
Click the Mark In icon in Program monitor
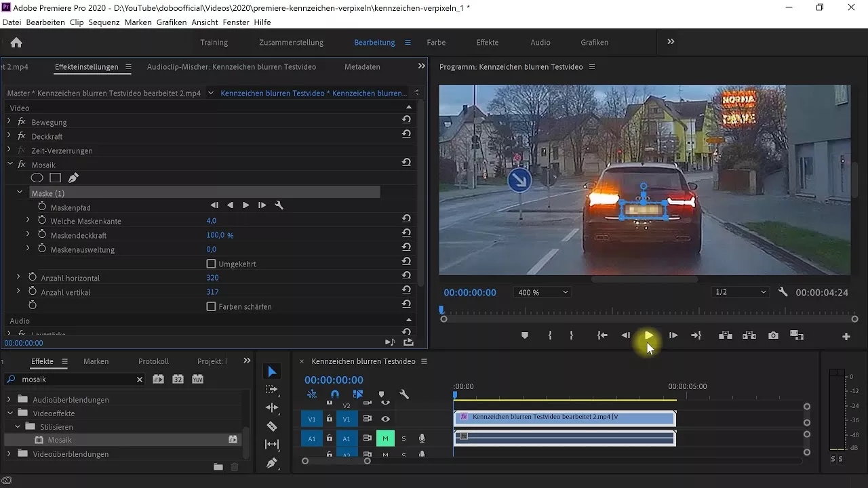pyautogui.click(x=550, y=335)
